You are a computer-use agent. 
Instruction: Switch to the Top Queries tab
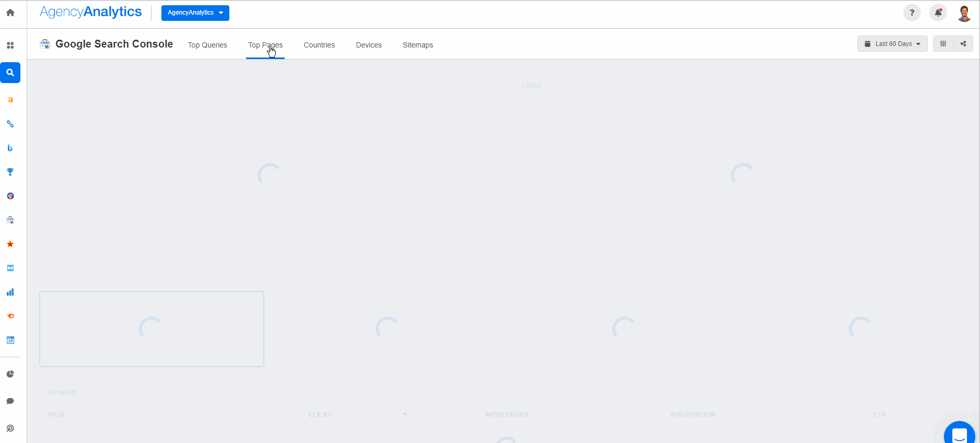pos(207,45)
